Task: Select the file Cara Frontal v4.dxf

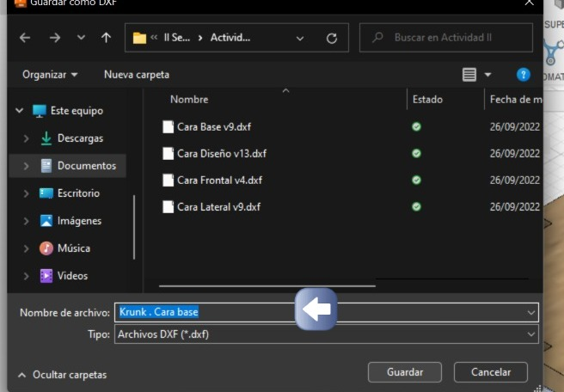Action: [x=219, y=181]
